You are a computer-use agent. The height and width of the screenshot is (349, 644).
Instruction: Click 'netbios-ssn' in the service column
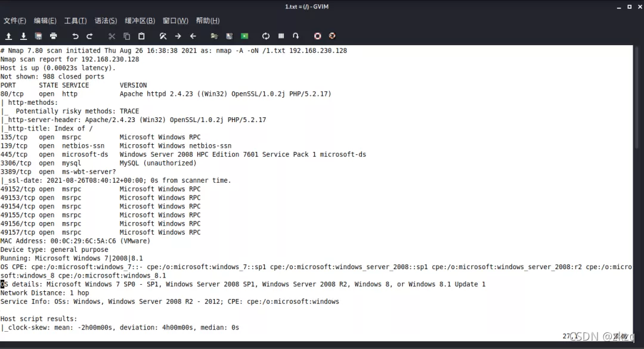(x=83, y=145)
